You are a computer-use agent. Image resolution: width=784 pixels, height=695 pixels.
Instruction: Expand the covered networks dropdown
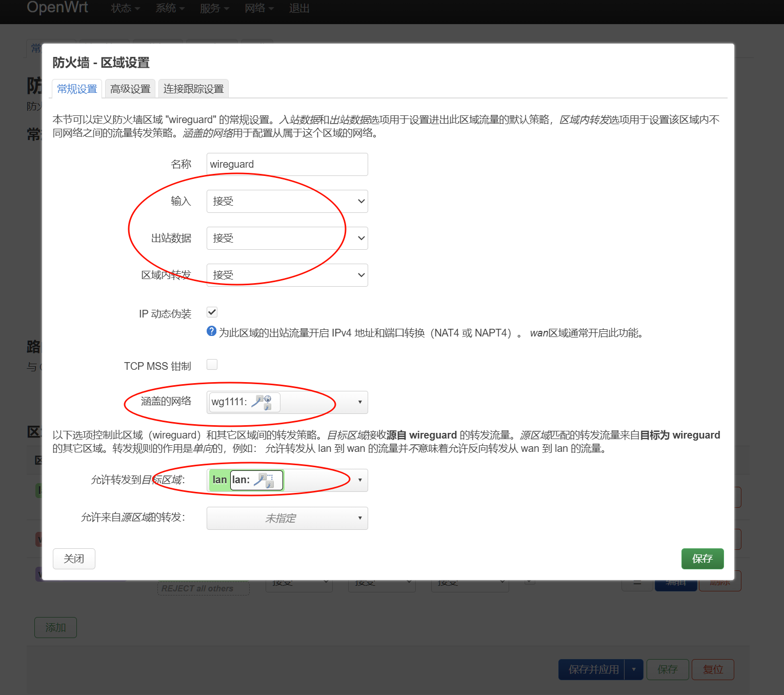(359, 403)
